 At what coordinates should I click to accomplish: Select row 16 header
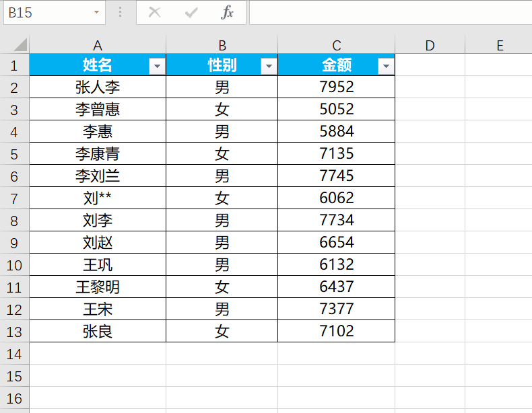pyautogui.click(x=14, y=398)
